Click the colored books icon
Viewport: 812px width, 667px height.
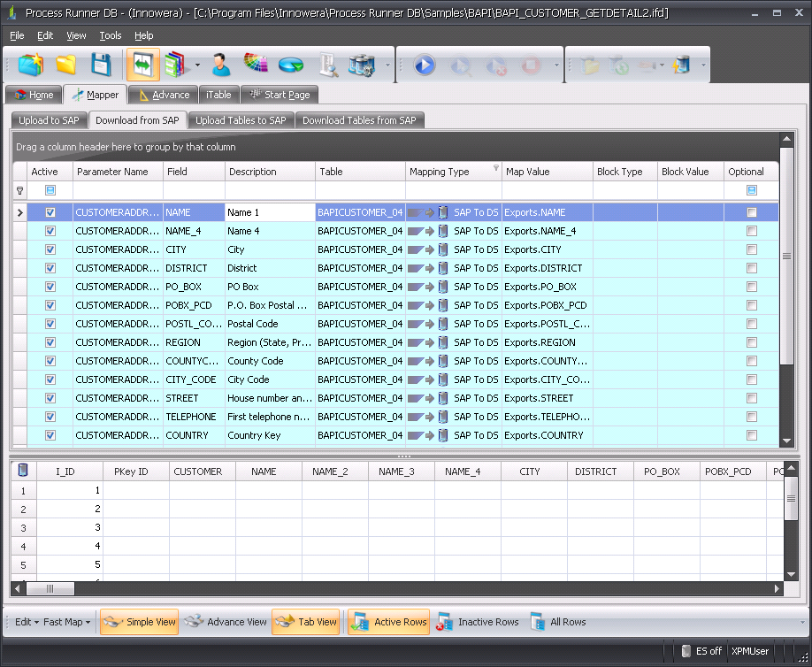click(175, 65)
